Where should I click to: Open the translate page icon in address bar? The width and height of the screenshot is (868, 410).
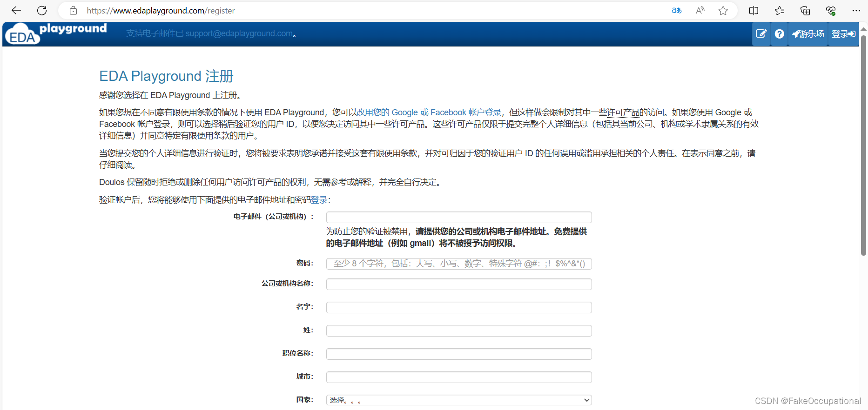[x=677, y=10]
